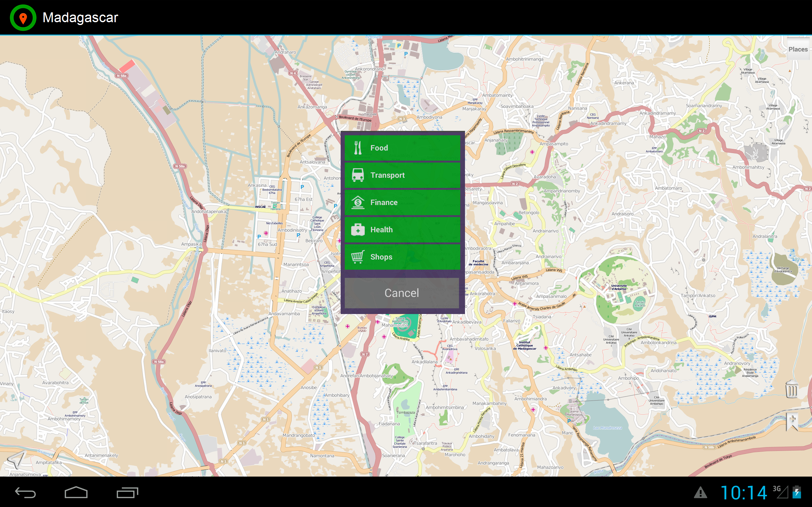Tap the Shops shopping cart icon
The width and height of the screenshot is (812, 507).
coord(358,257)
